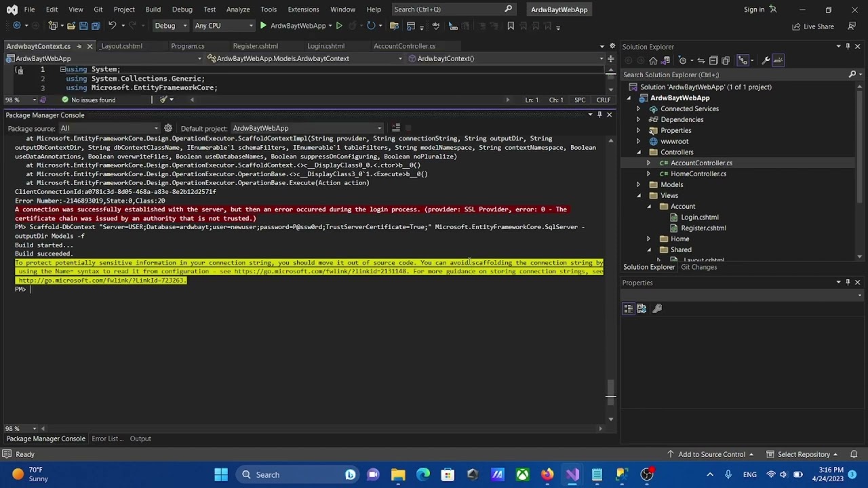This screenshot has height=488, width=868.
Task: Click Property Pages wrench in Properties panel
Action: tap(656, 308)
